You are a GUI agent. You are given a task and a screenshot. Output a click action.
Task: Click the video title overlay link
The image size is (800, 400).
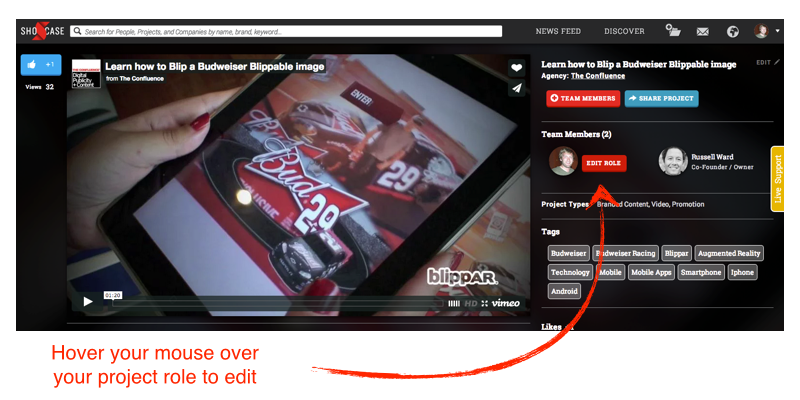[215, 66]
